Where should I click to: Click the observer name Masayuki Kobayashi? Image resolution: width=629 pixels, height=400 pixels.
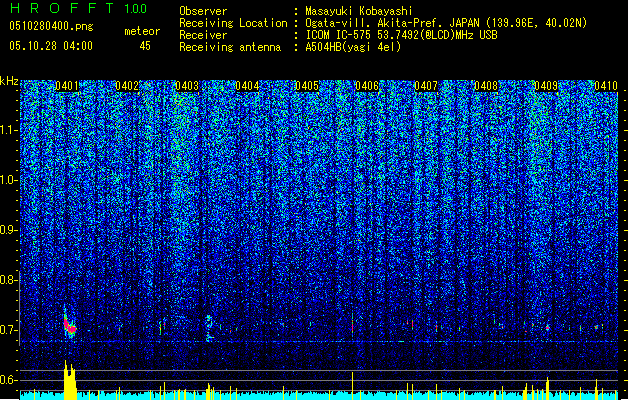[359, 11]
